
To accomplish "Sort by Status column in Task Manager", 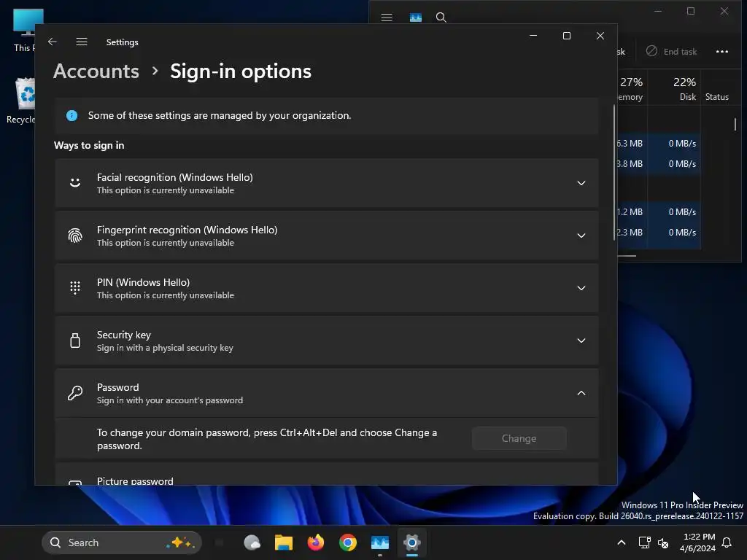I will point(720,88).
